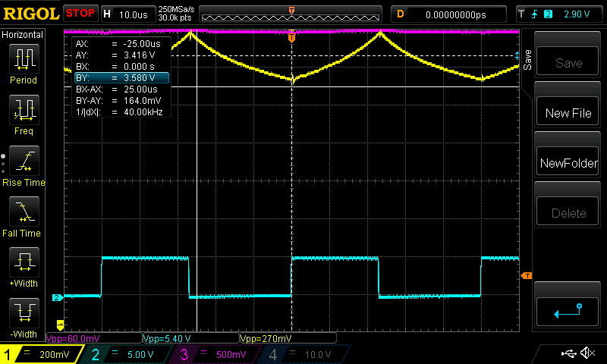Open the trigger level 2.90 V setting

coord(560,14)
